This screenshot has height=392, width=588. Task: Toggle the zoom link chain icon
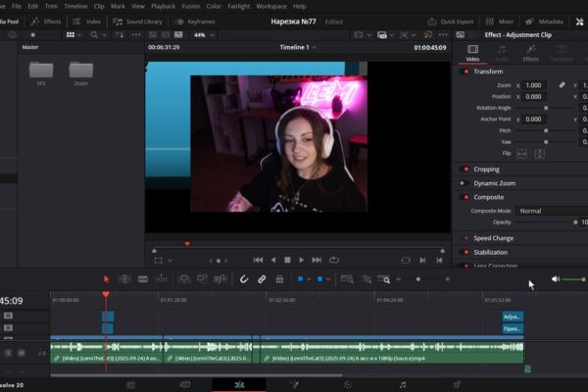click(562, 85)
